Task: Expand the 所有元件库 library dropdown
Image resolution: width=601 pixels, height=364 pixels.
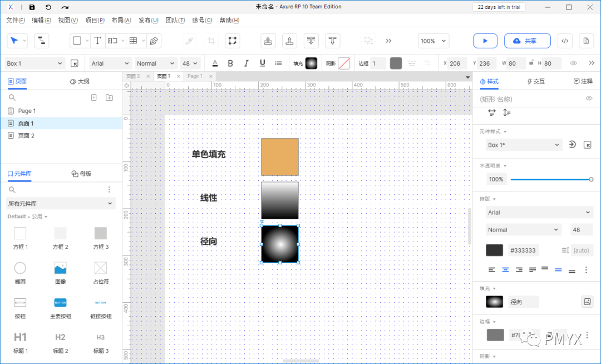Action: pyautogui.click(x=61, y=204)
